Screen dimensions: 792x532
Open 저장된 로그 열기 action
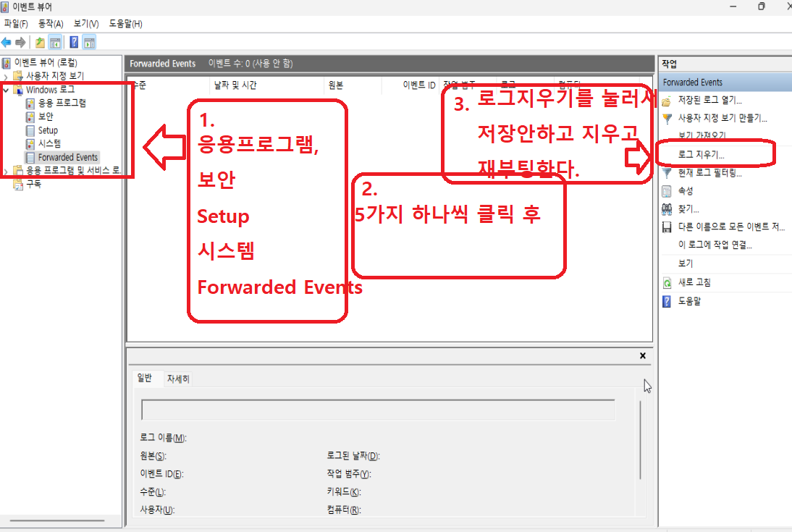coord(709,100)
